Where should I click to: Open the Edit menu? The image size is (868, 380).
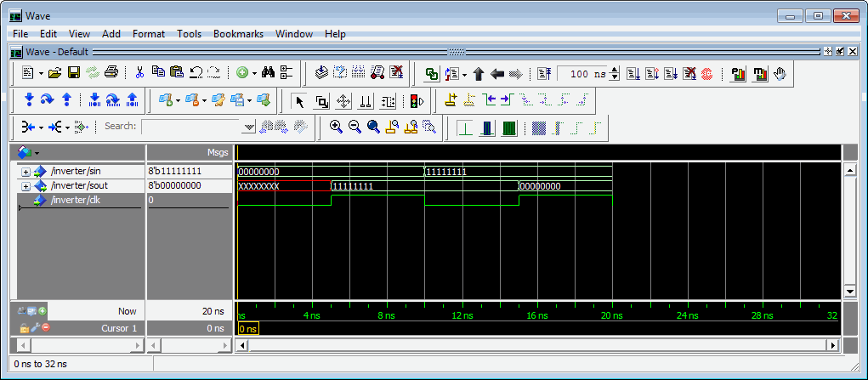(48, 34)
